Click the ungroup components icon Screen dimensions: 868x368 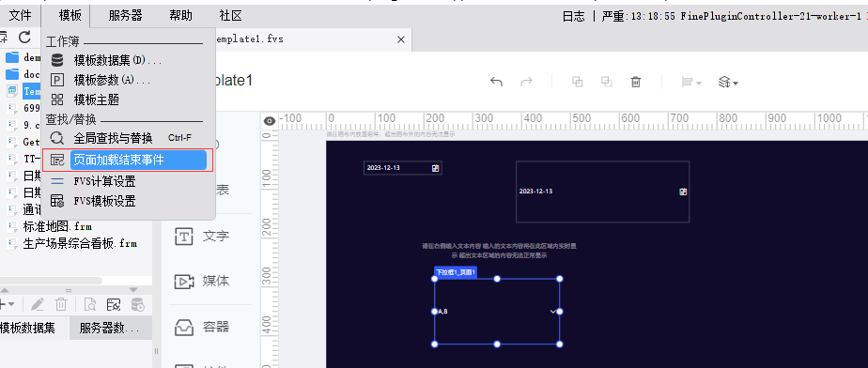[607, 82]
